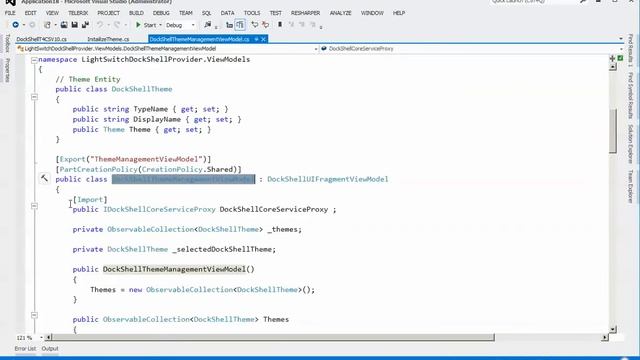The width and height of the screenshot is (640, 360).
Task: Open the FILE menu
Action: [10, 13]
